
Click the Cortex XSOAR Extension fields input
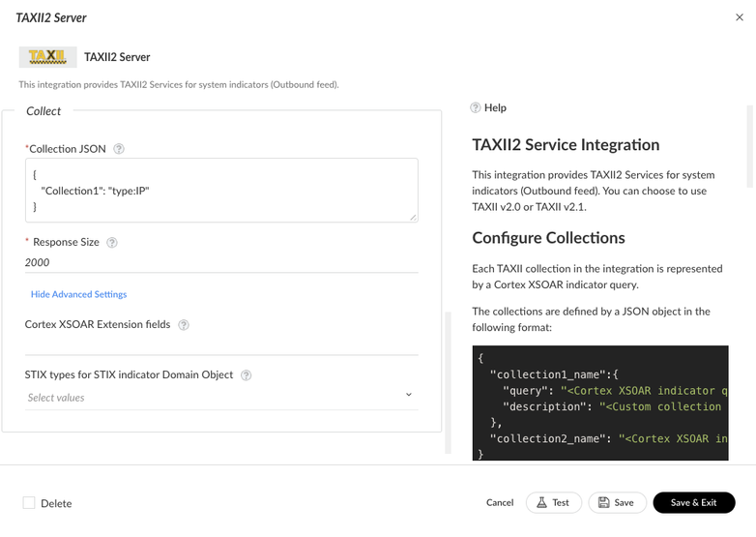(x=221, y=344)
